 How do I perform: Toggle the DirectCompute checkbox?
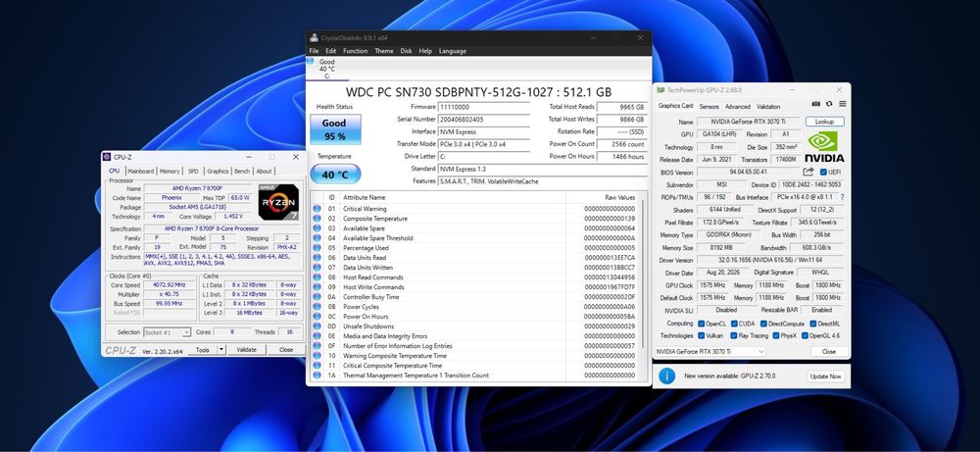[763, 324]
